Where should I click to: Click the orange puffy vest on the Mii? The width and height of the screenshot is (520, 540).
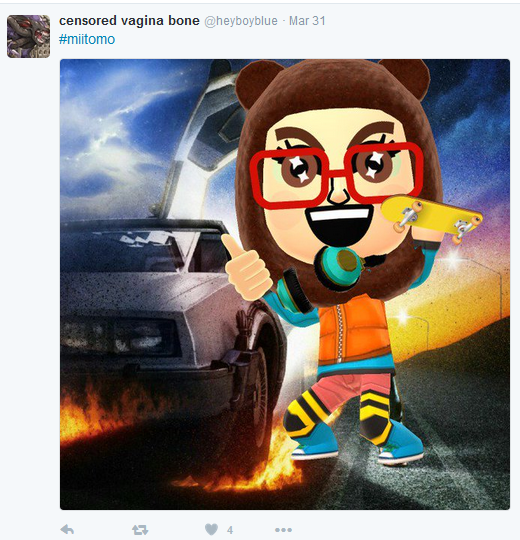tap(353, 329)
